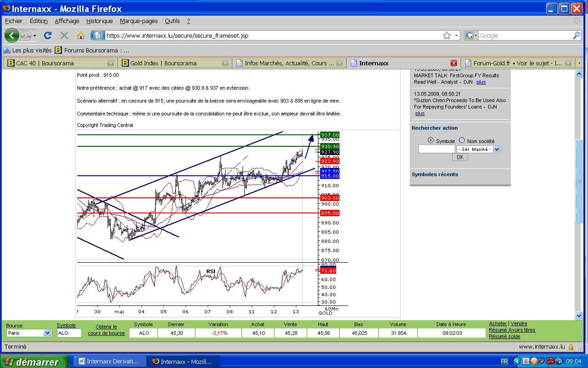Select the Nom société radio button

(462, 141)
